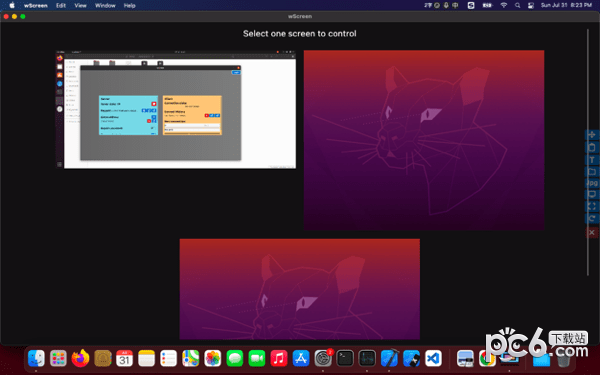Open Finder from the Dock

click(x=36, y=359)
